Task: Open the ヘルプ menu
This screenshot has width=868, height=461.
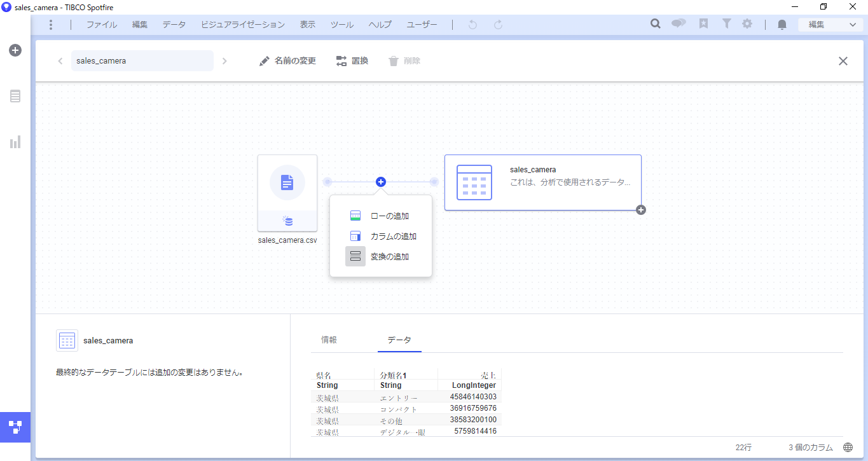Action: [x=380, y=25]
